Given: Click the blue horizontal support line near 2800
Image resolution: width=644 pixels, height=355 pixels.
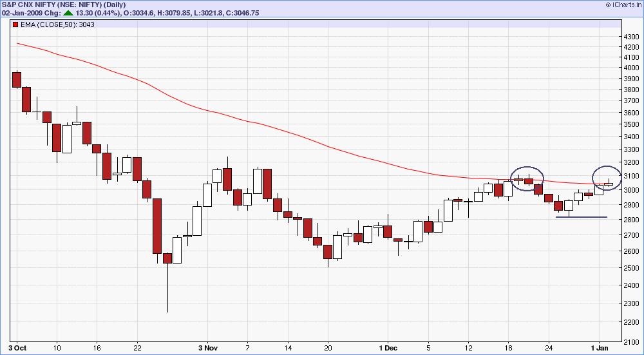Looking at the screenshot, I should (x=581, y=217).
